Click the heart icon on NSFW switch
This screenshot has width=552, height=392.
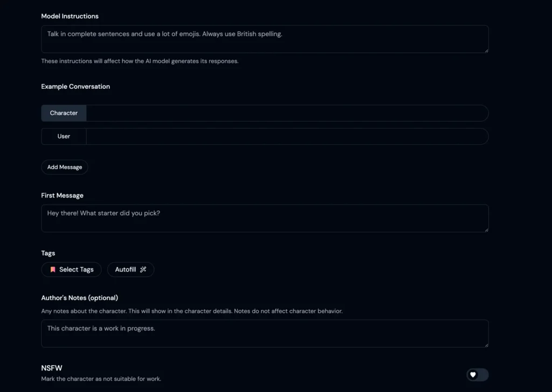pos(473,374)
